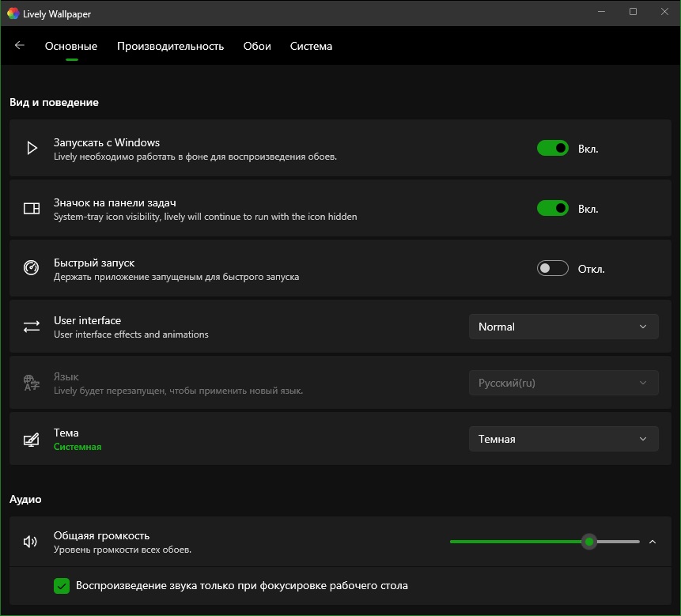Image resolution: width=681 pixels, height=616 pixels.
Task: Disable the Запускать с Windows toggle
Action: pos(552,148)
